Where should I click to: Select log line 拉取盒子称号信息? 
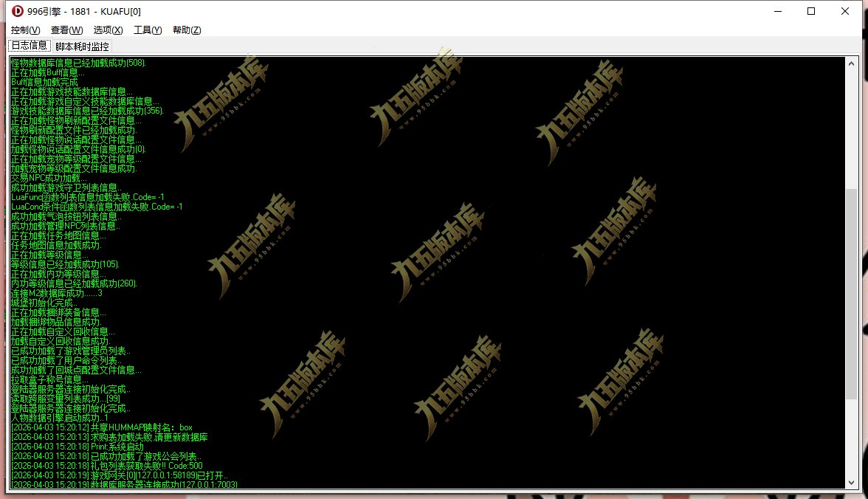49,379
